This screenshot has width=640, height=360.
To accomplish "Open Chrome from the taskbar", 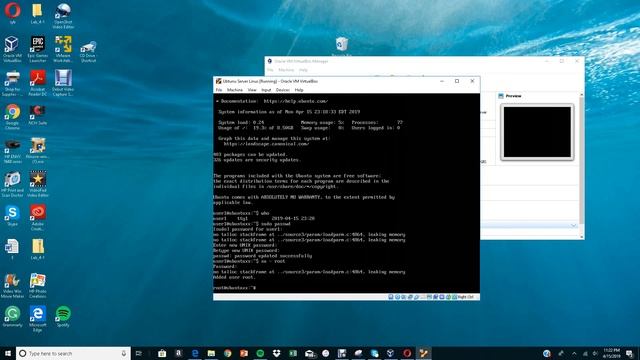I will click(227, 353).
